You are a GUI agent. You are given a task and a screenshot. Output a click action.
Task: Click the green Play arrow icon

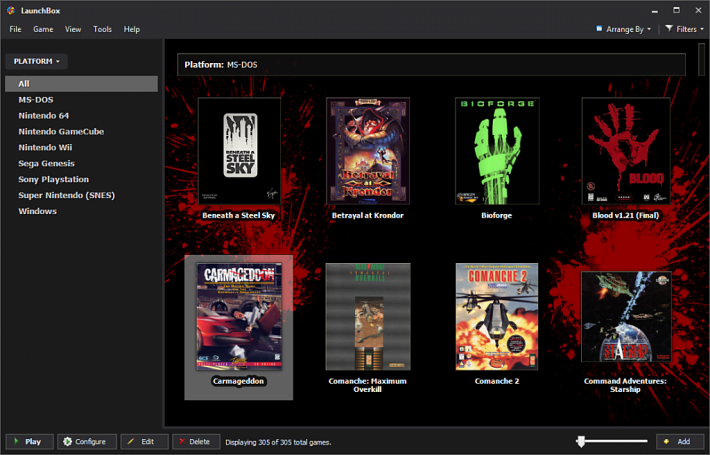(16, 441)
